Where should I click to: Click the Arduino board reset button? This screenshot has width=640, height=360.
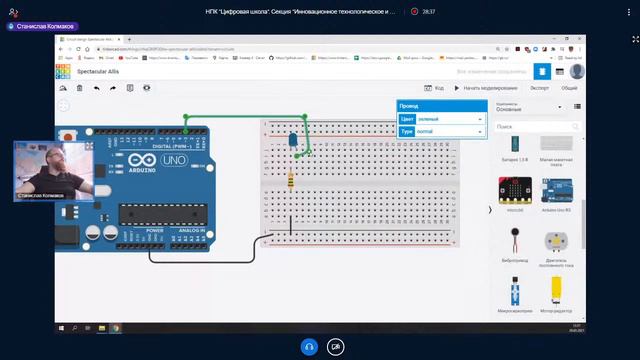tap(68, 137)
